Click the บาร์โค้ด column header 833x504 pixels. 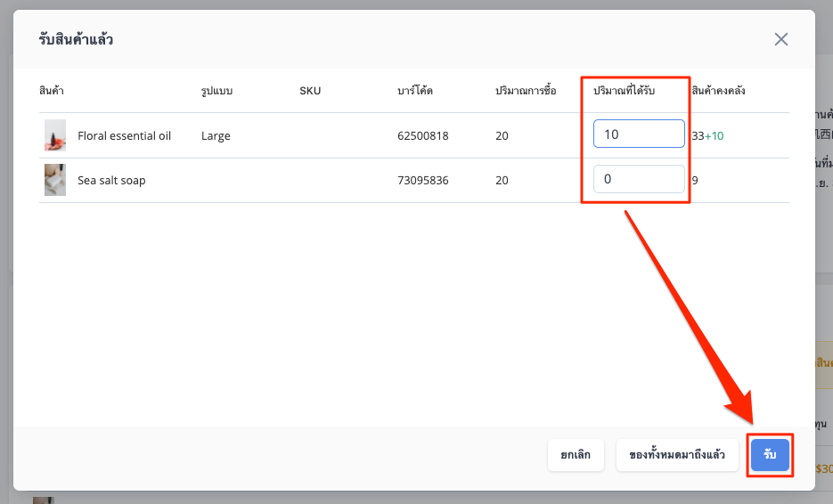click(x=415, y=90)
